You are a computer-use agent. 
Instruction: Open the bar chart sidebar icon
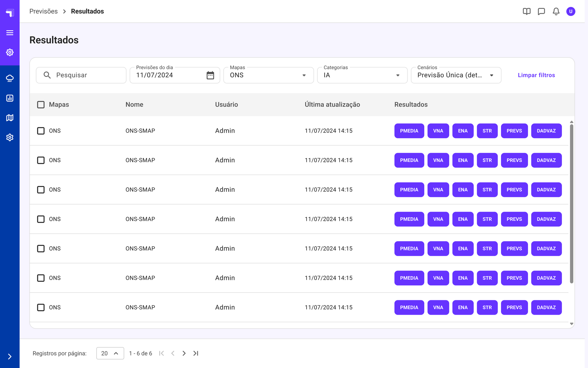pyautogui.click(x=10, y=98)
